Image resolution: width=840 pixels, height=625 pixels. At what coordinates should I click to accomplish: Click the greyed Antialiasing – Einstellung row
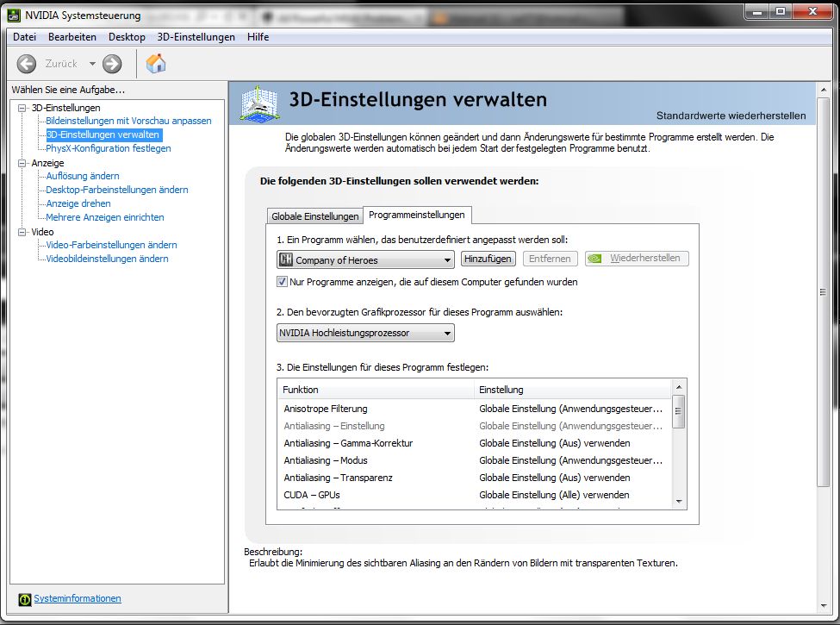[x=474, y=426]
